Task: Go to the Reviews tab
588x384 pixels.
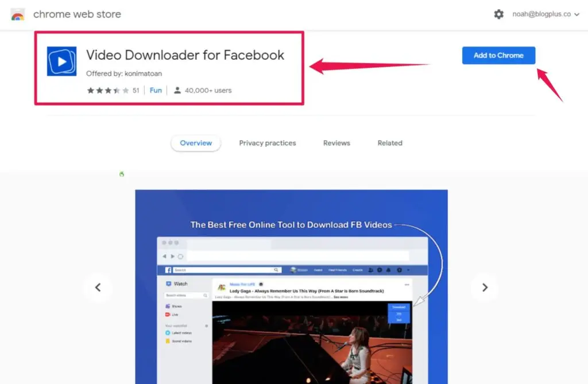Action: coord(336,143)
